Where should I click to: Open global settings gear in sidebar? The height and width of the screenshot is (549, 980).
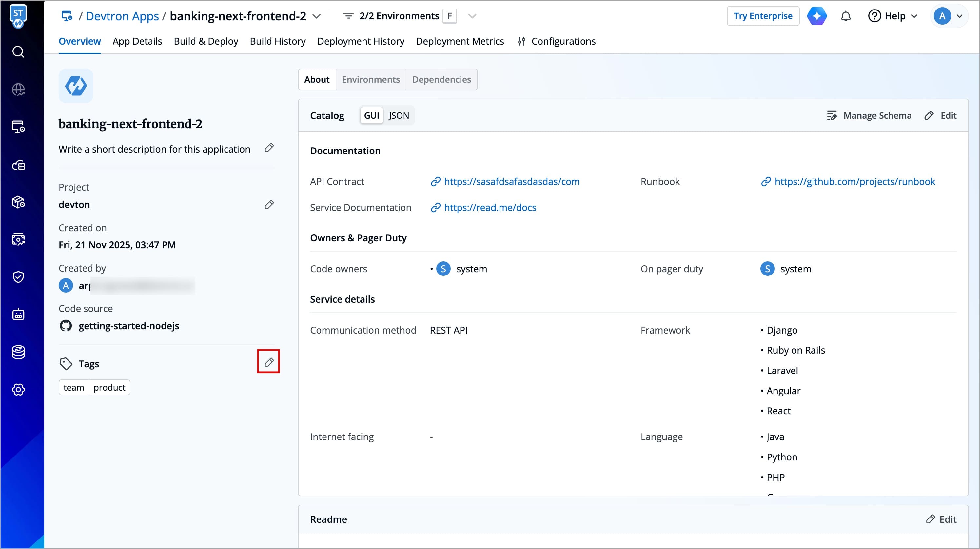pyautogui.click(x=18, y=390)
